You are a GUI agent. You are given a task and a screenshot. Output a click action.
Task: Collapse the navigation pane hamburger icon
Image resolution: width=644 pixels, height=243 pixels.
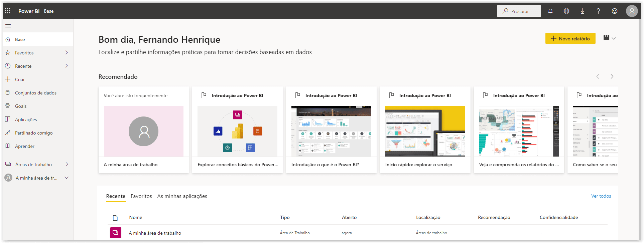pyautogui.click(x=8, y=26)
